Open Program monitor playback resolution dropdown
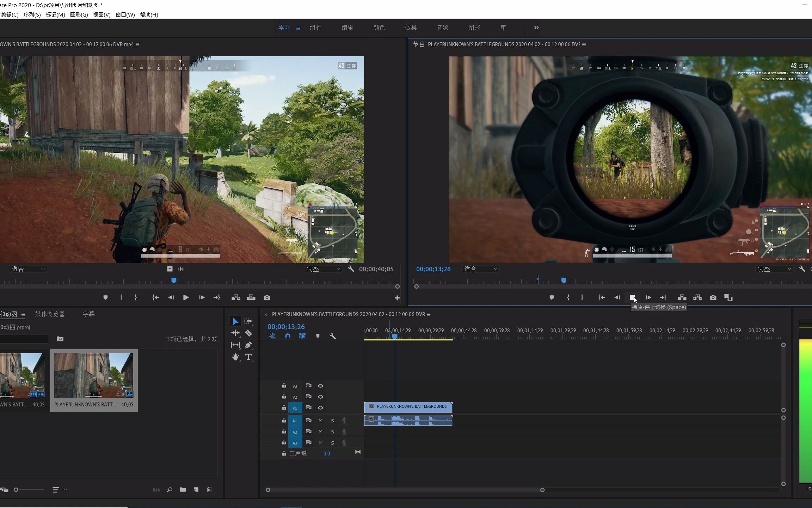This screenshot has width=812, height=508. 774,269
